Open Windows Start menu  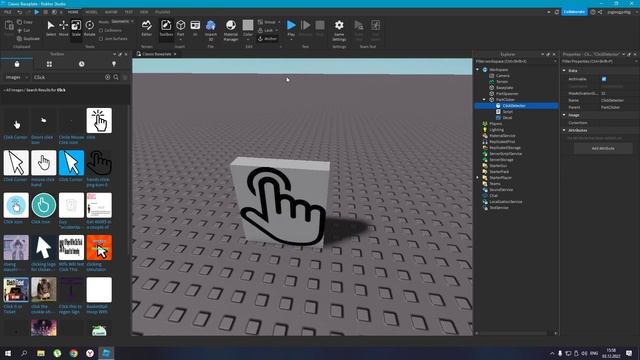[8, 353]
